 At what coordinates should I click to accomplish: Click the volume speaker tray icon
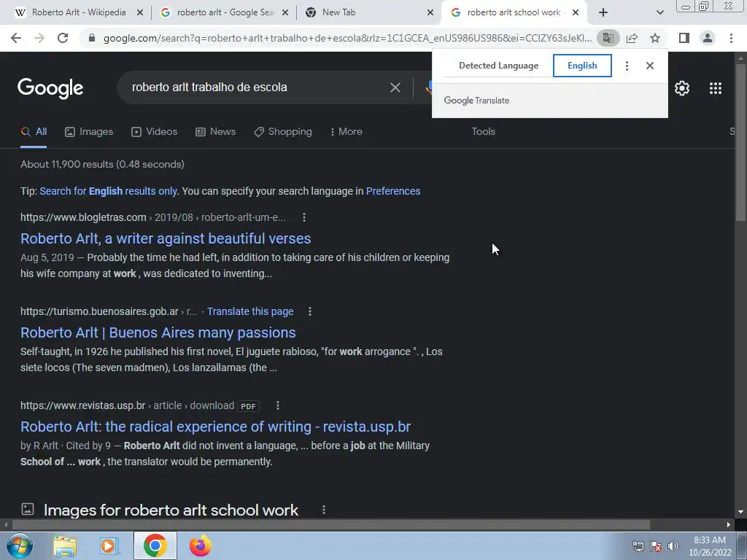pyautogui.click(x=673, y=546)
